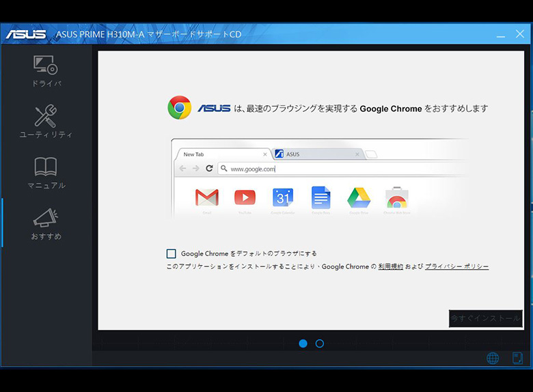Image resolution: width=533 pixels, height=392 pixels.
Task: Close the New Tab tab in preview
Action: [265, 154]
